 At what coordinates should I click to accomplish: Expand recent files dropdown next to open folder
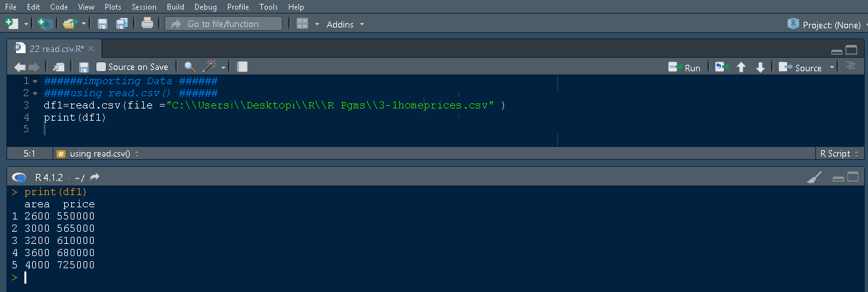pos(84,24)
